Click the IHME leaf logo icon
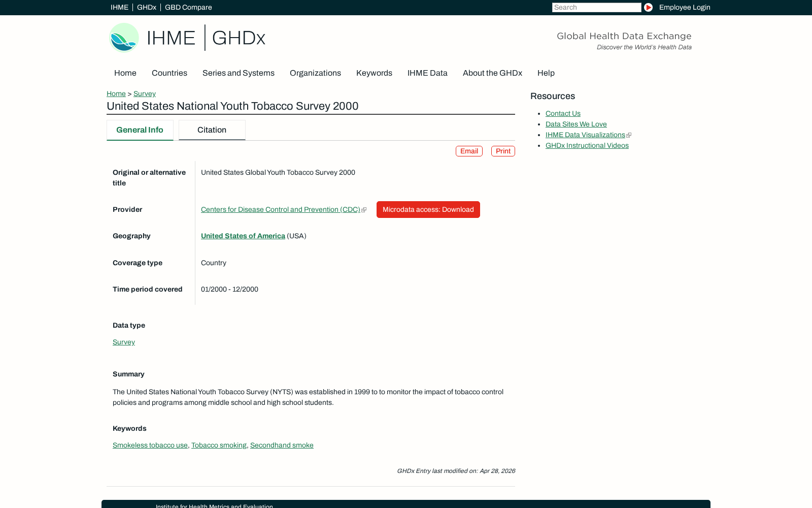 point(124,38)
